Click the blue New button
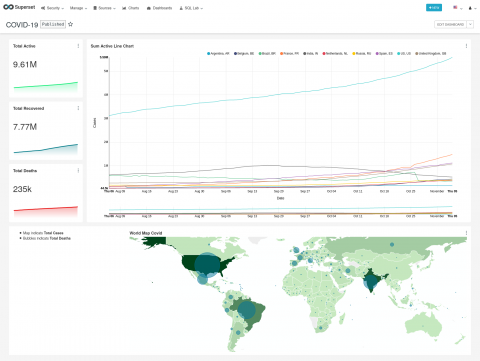Viewport: 480px width, 361px height. click(x=434, y=7)
